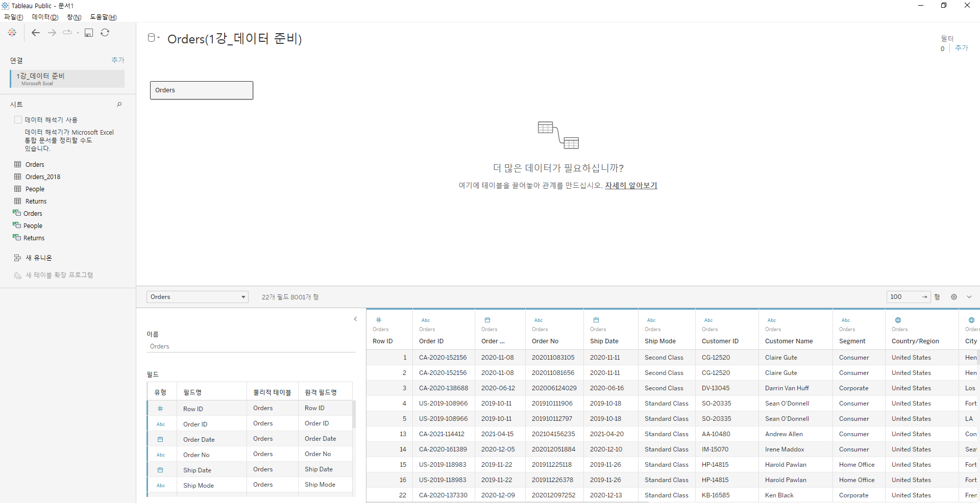The width and height of the screenshot is (980, 503).
Task: Open the 데이터 menu
Action: pos(45,17)
